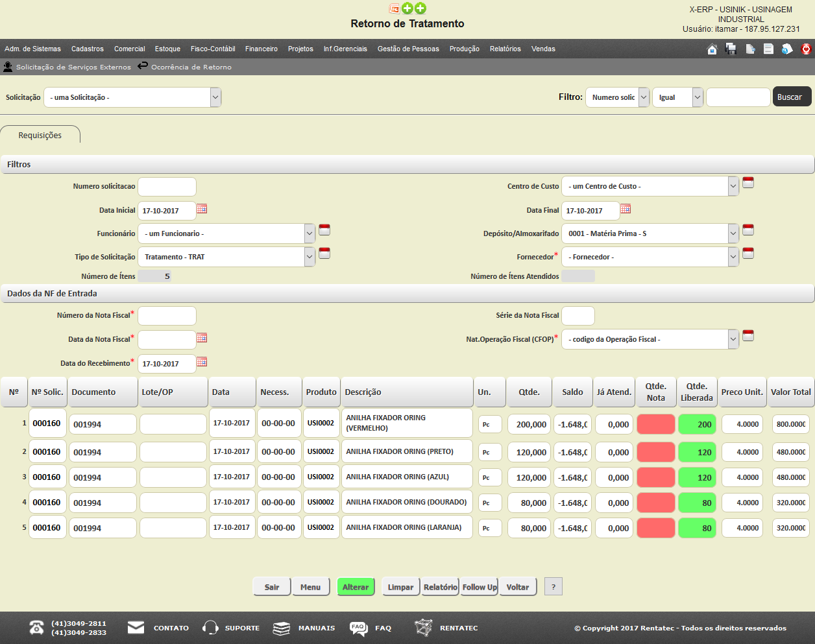Viewport: 815px width, 644px height.
Task: Click the question mark help button
Action: [553, 586]
